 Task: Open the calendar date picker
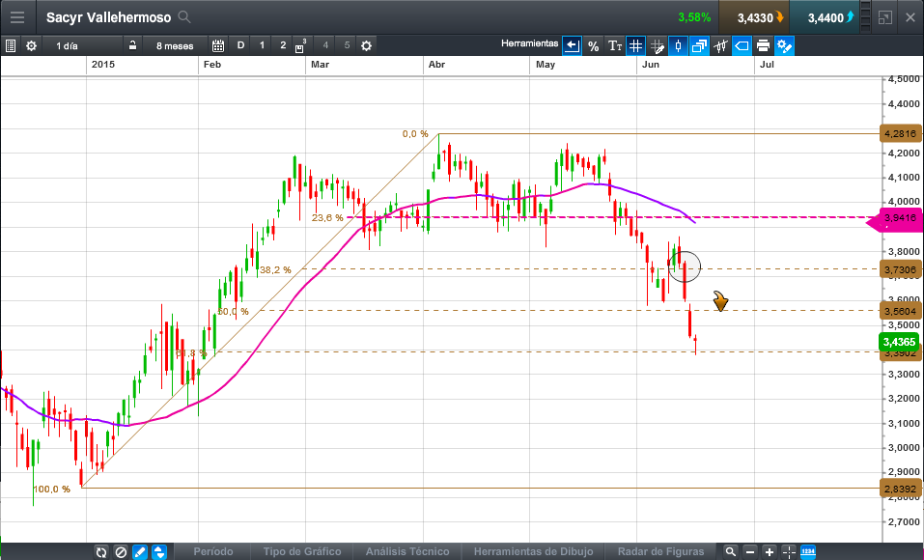tap(218, 45)
